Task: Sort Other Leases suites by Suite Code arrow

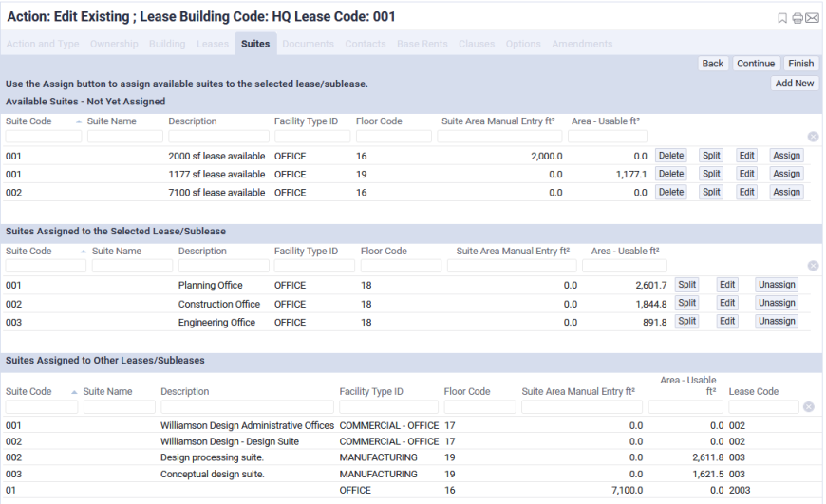Action: [74, 392]
